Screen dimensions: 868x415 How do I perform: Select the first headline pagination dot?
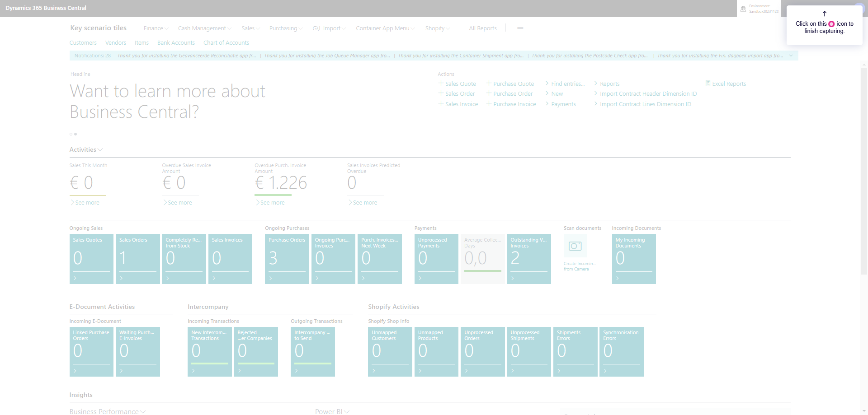(71, 134)
